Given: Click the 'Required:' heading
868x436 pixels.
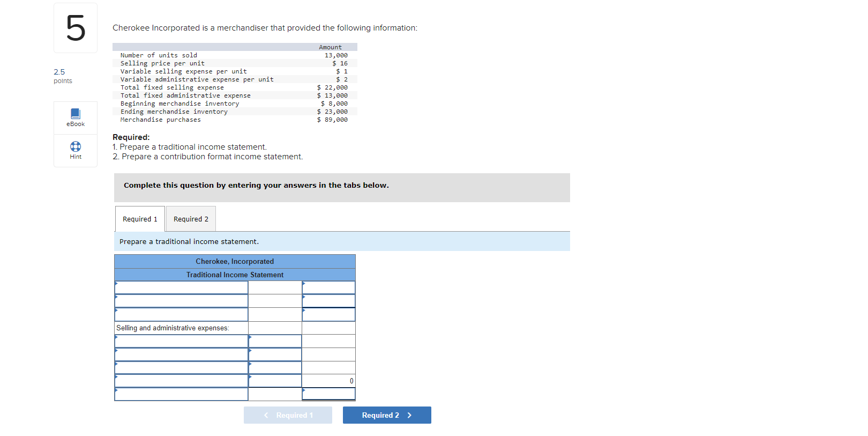Looking at the screenshot, I should click(x=131, y=137).
